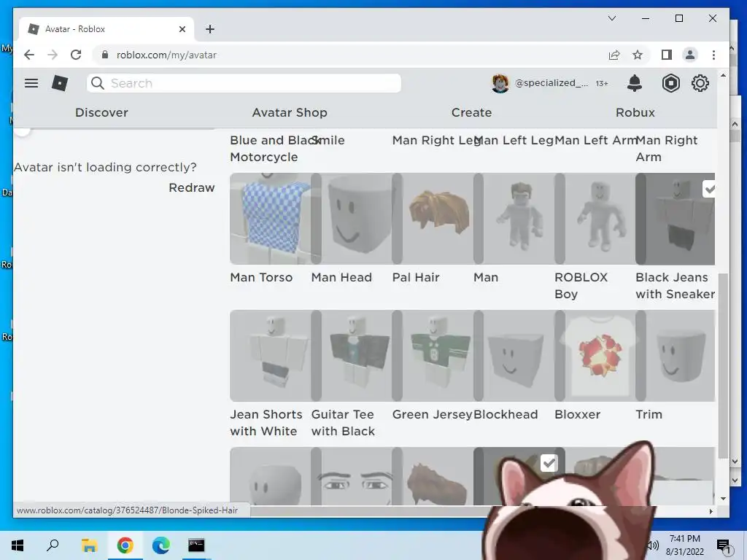Select the Guitar Tee with Black thumbnail
The image size is (747, 560).
(x=351, y=356)
